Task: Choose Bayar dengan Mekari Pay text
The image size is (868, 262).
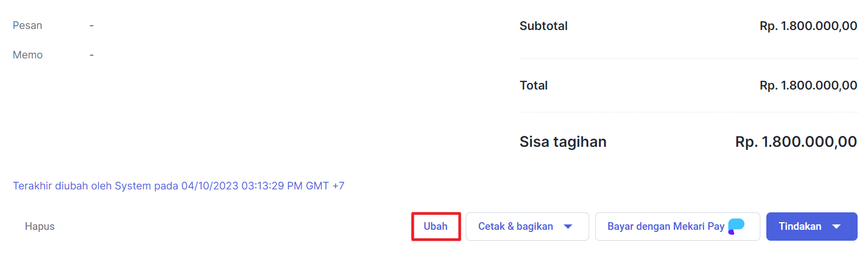Action: coord(666,227)
